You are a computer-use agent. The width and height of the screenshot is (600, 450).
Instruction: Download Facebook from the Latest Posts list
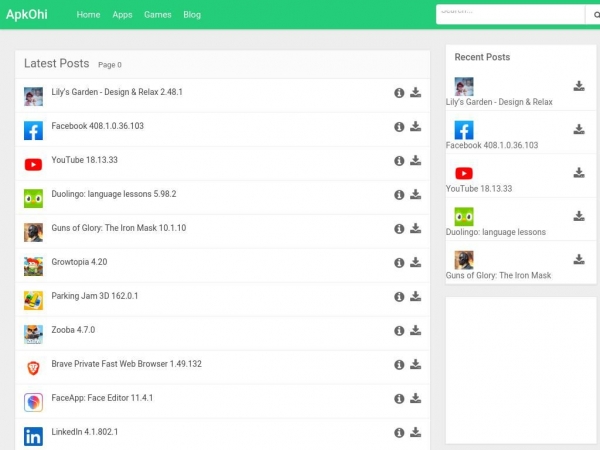(x=416, y=126)
